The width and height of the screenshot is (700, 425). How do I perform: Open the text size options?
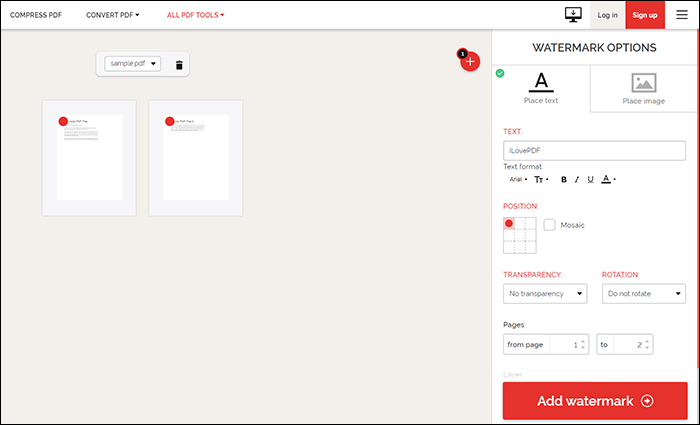[541, 180]
